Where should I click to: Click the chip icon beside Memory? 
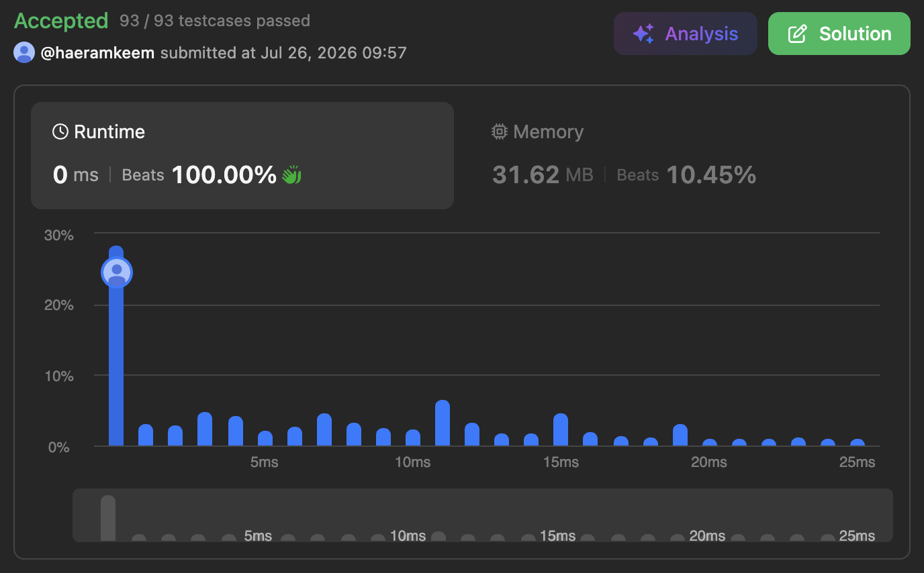pyautogui.click(x=499, y=132)
